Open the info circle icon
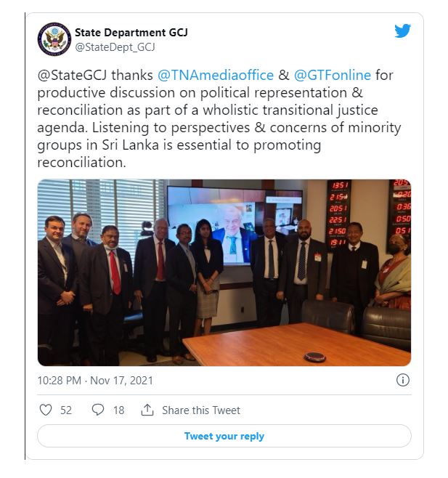This screenshot has height=478, width=448. [402, 380]
